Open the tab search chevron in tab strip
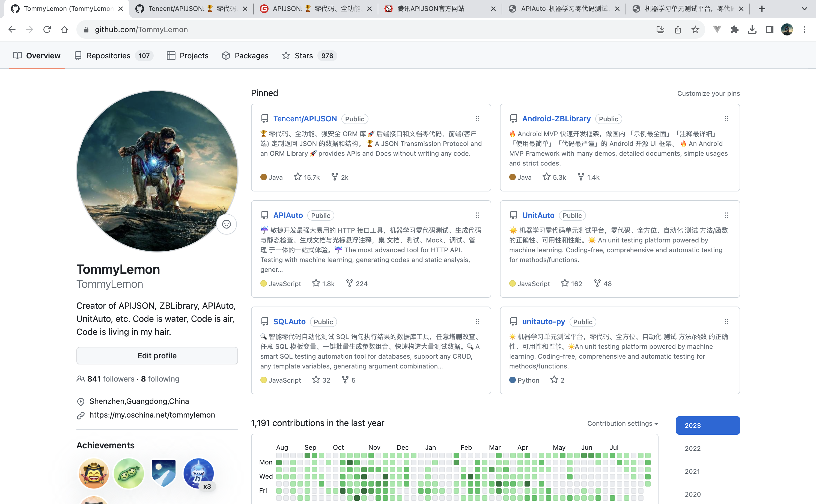Viewport: 816px width, 504px height. point(804,9)
